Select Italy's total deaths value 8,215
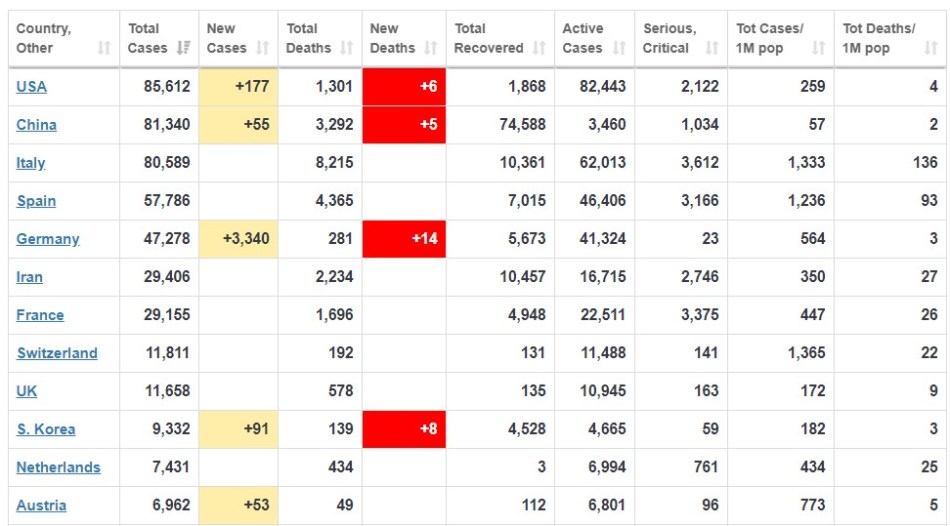950x526 pixels. (334, 163)
